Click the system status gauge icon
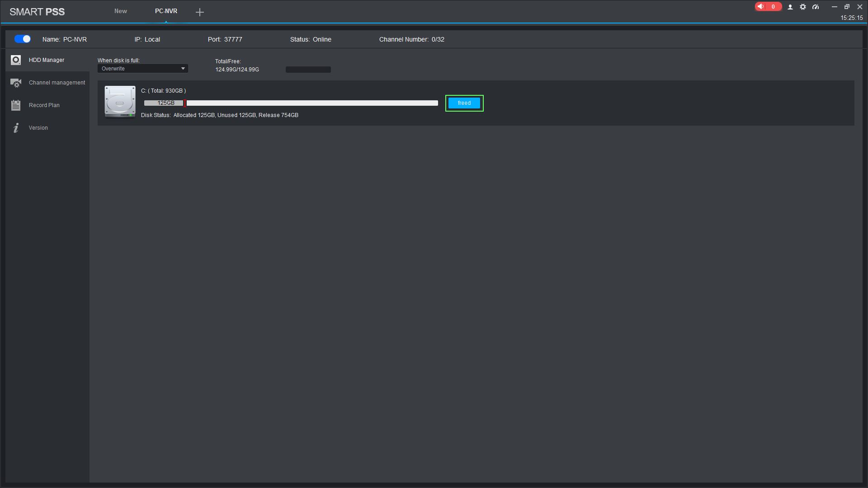 816,7
